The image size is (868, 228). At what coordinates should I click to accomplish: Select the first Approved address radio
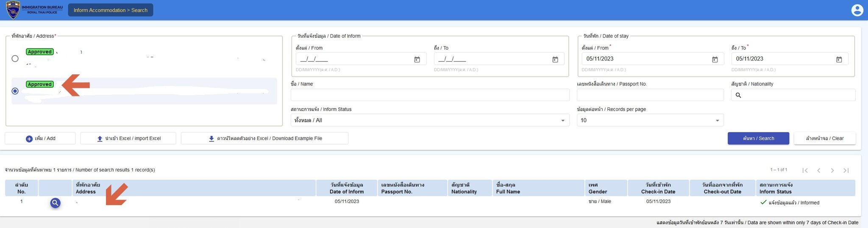tap(15, 59)
